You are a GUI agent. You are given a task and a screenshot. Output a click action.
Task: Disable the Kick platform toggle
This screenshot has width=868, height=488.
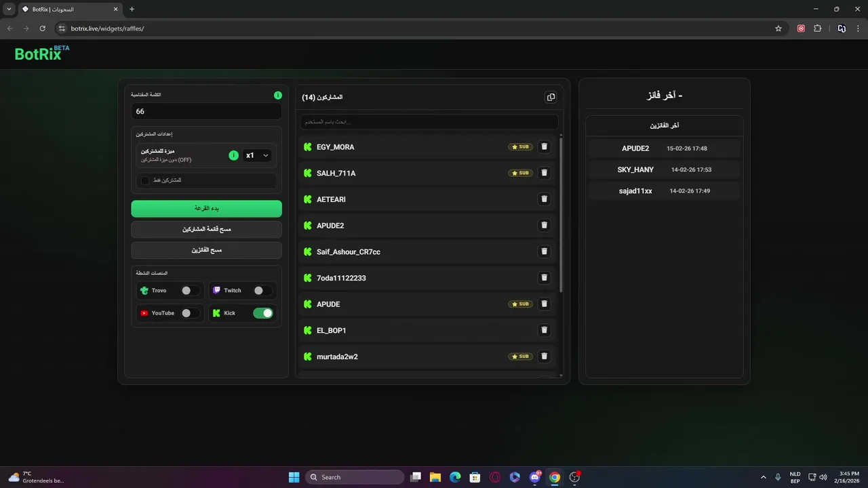pyautogui.click(x=262, y=313)
